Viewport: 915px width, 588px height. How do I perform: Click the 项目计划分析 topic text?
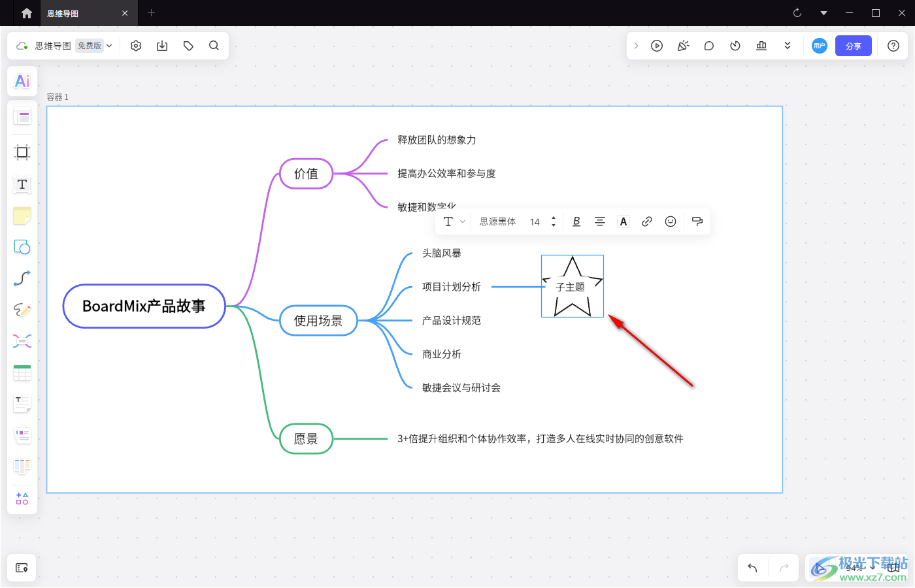pos(452,287)
